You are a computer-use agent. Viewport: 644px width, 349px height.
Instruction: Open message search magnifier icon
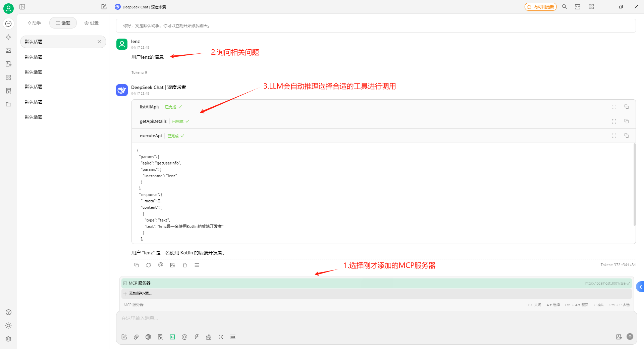(565, 7)
